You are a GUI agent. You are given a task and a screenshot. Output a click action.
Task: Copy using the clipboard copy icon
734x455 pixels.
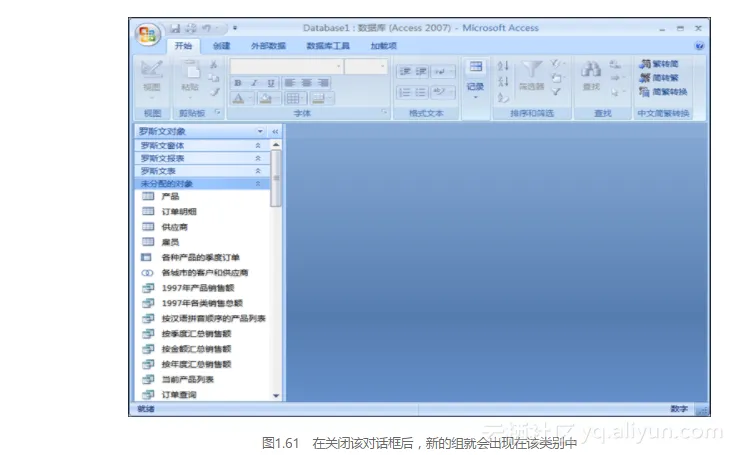tap(213, 78)
